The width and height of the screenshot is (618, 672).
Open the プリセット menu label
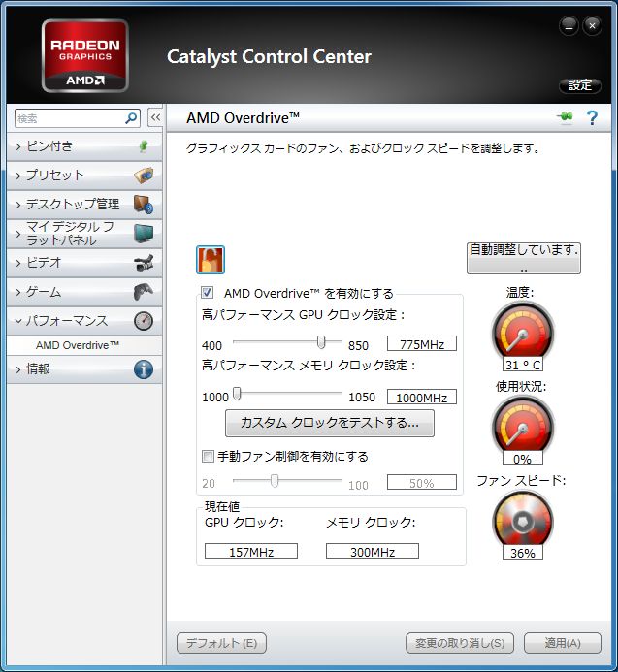click(55, 176)
